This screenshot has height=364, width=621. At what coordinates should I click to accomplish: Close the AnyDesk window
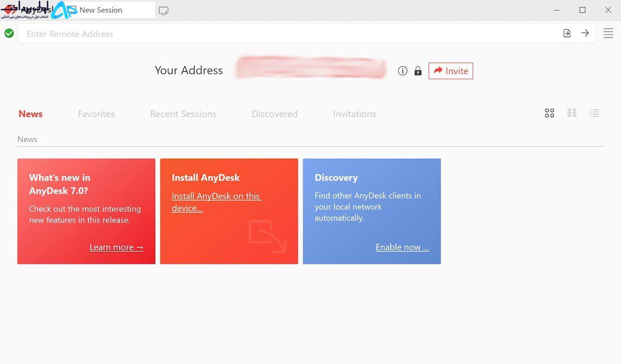click(608, 10)
